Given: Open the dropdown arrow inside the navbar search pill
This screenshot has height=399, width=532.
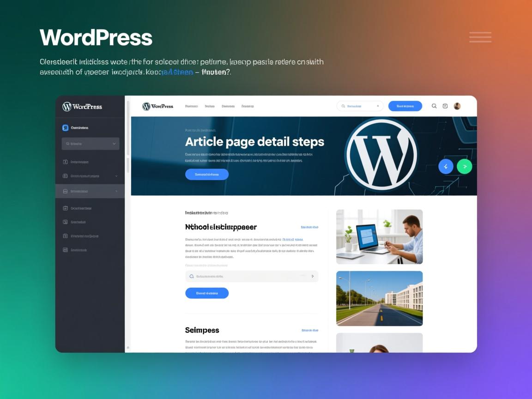Looking at the screenshot, I should click(x=378, y=106).
